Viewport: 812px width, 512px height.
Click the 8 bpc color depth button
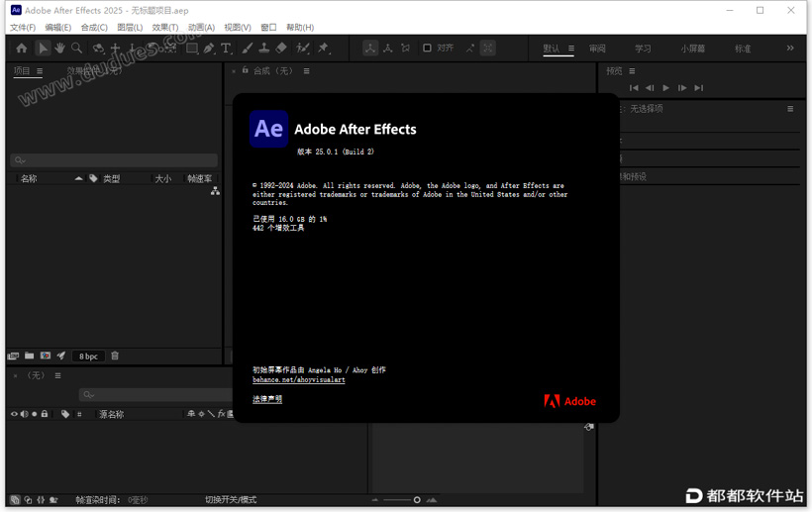pos(88,357)
